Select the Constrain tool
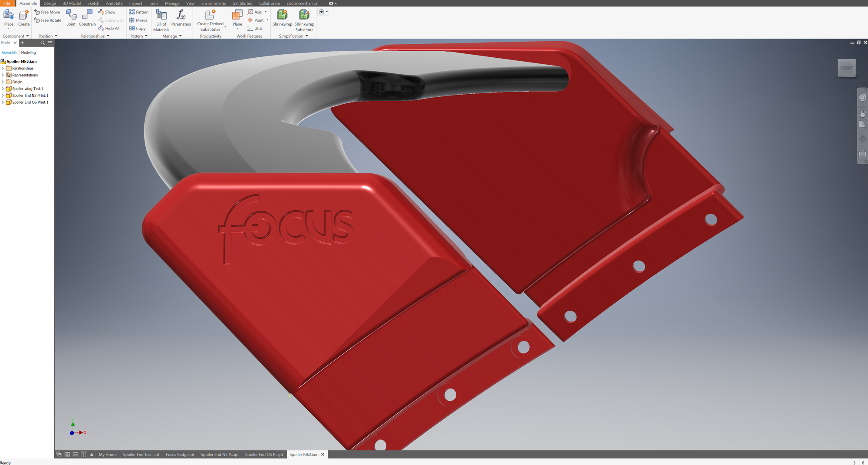Image resolution: width=868 pixels, height=465 pixels. point(87,15)
